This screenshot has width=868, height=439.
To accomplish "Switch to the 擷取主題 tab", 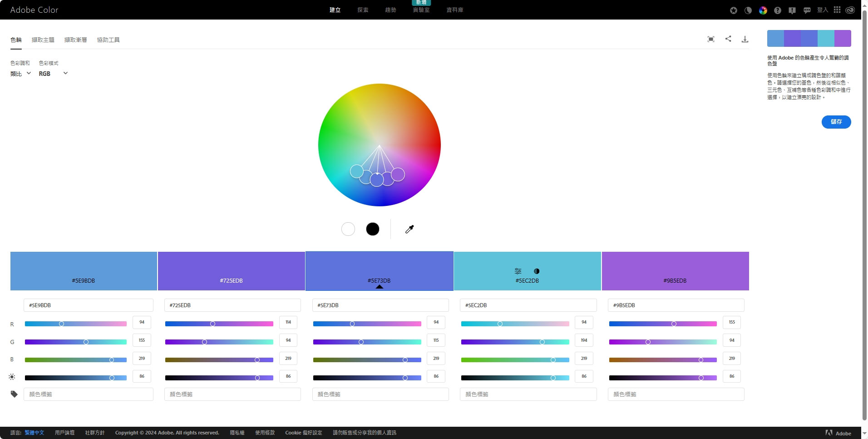I will click(x=43, y=40).
